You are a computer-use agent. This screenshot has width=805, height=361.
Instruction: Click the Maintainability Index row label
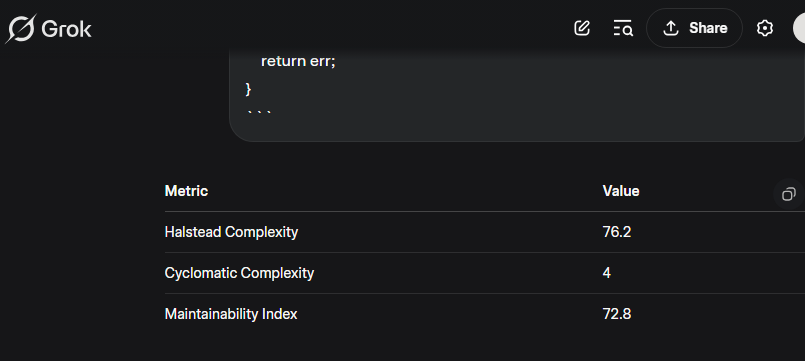click(231, 314)
